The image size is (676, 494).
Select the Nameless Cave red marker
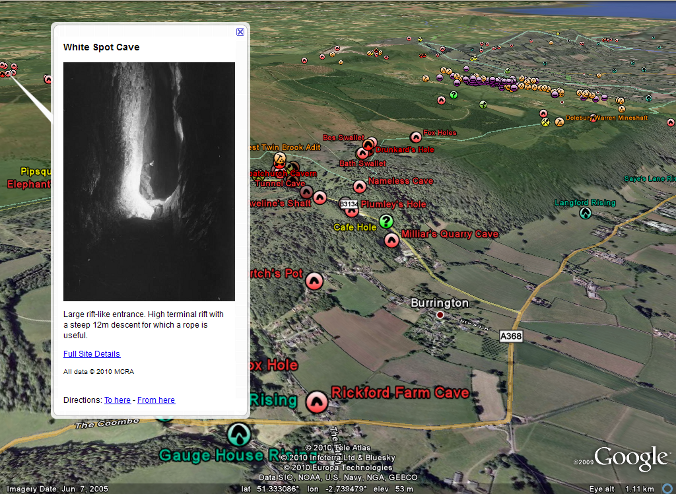pos(359,187)
